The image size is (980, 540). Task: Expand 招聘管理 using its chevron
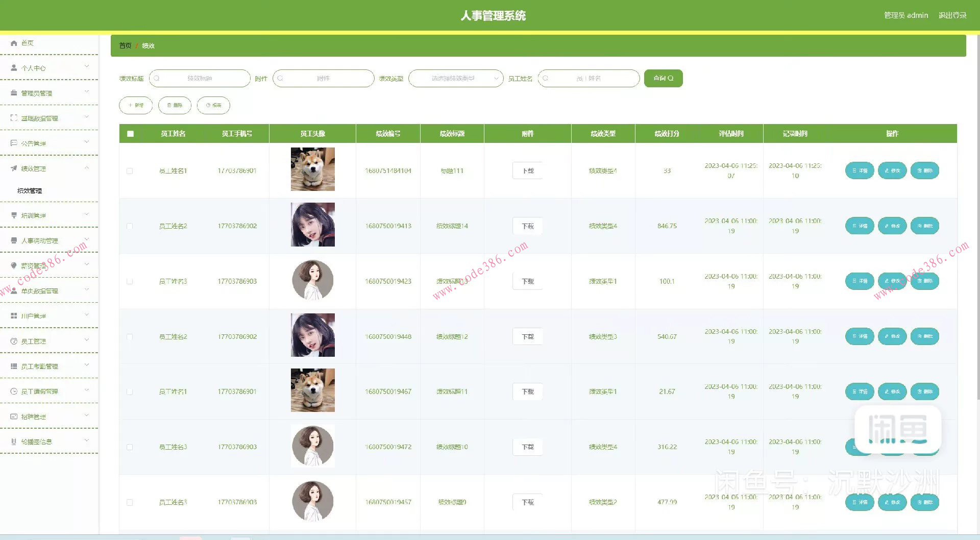[x=87, y=415]
